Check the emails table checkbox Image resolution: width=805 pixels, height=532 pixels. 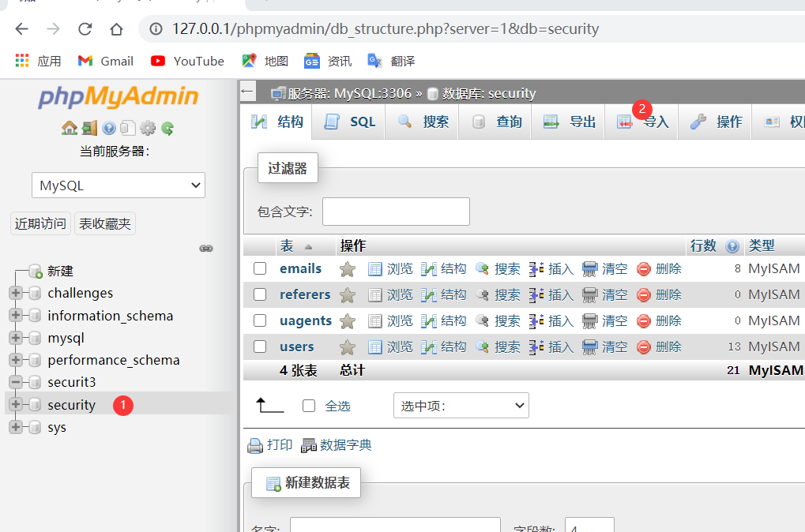[x=260, y=268]
